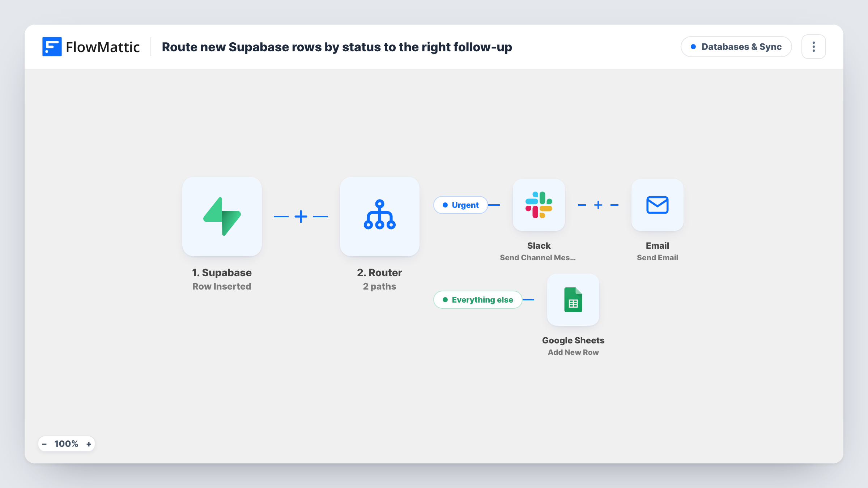
Task: Click the 'Row Inserted' subtitle
Action: 222,286
